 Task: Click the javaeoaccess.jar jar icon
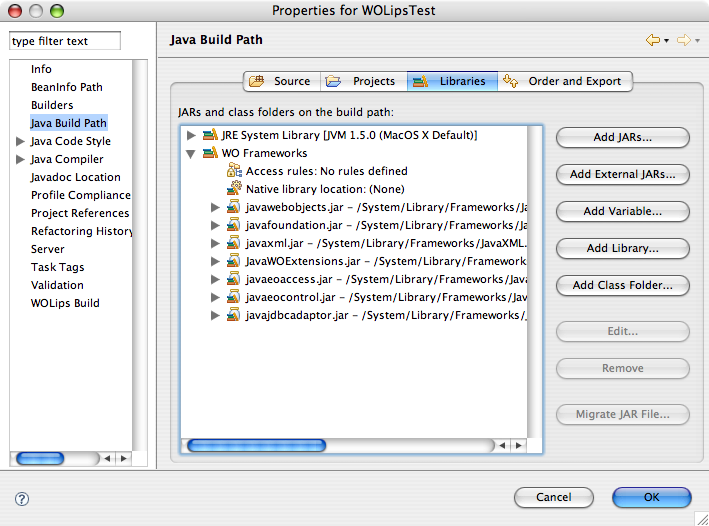pyautogui.click(x=233, y=279)
